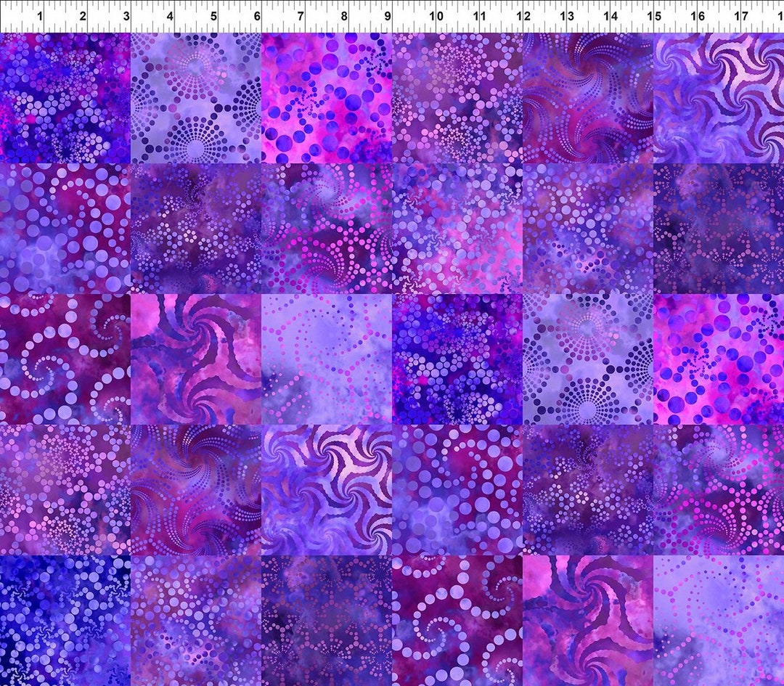784x686 pixels.
Task: Click the maroon swirl swatch on row three
Action: point(196,359)
